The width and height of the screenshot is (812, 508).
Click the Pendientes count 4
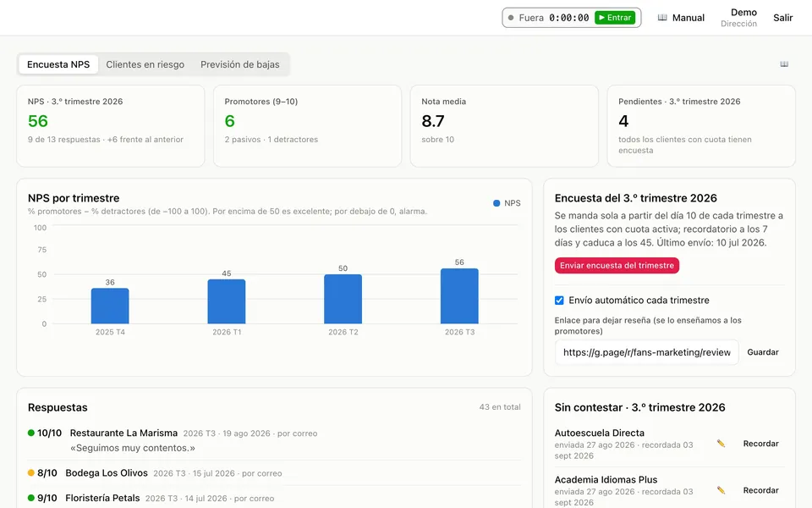tap(623, 121)
